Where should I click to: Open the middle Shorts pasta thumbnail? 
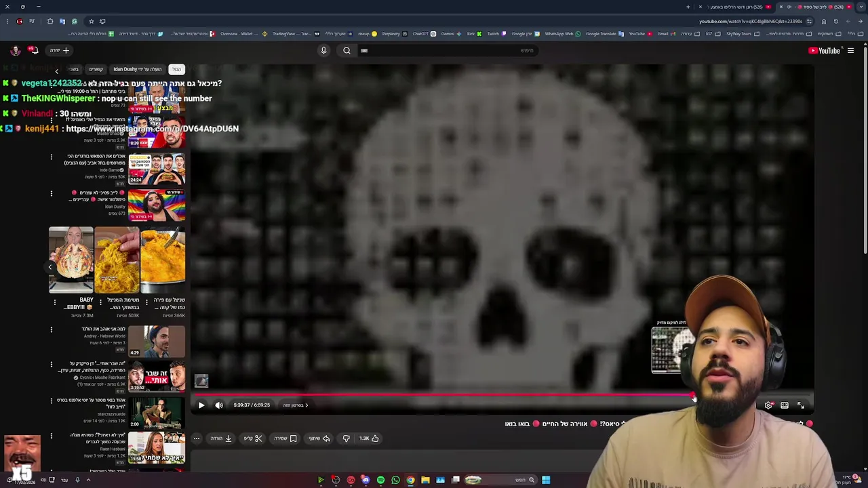click(x=117, y=260)
